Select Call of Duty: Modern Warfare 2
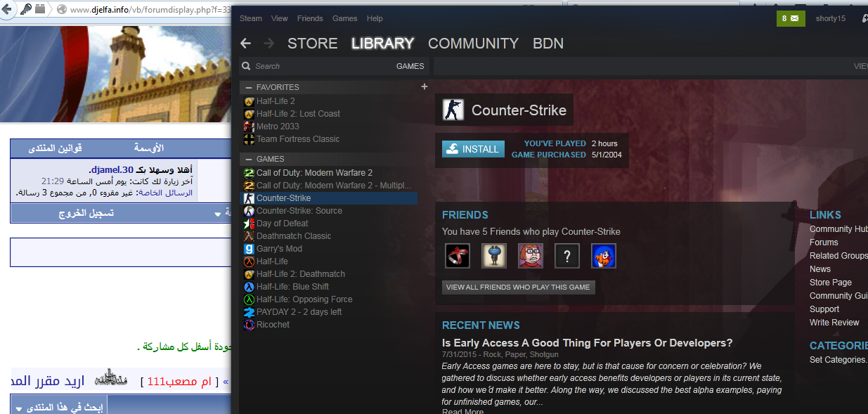This screenshot has width=868, height=414. coord(314,173)
